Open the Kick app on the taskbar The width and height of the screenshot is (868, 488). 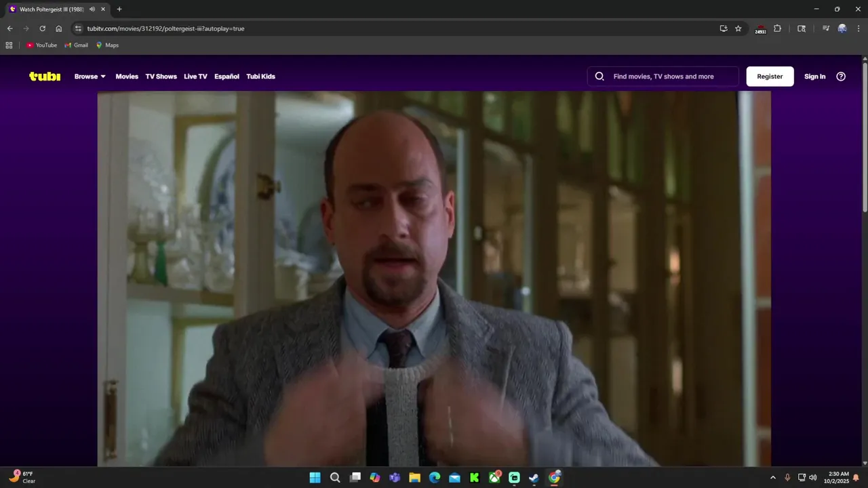[x=474, y=478]
